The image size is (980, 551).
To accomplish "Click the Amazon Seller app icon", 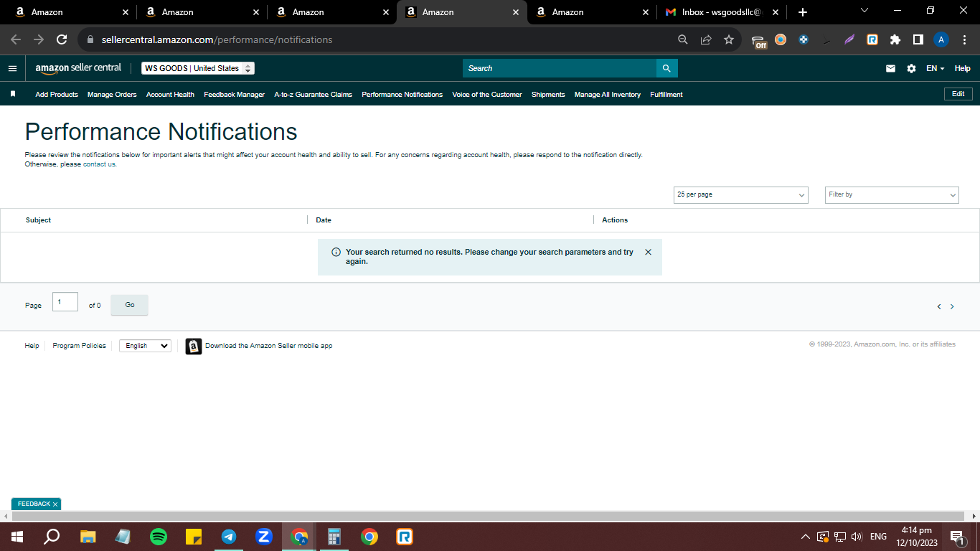I will coord(194,346).
